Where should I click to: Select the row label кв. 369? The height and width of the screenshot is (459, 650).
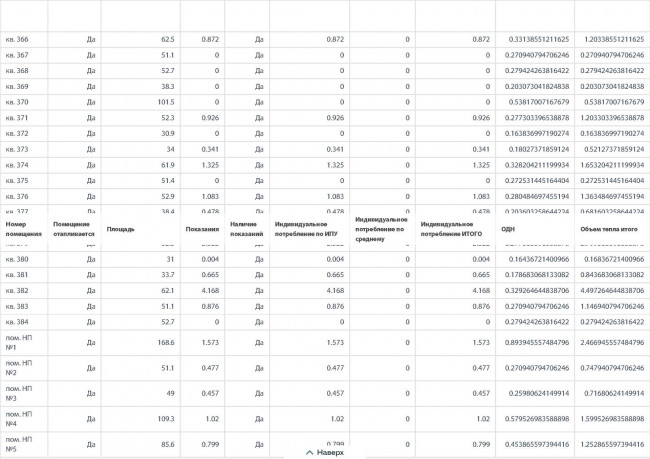tap(17, 86)
